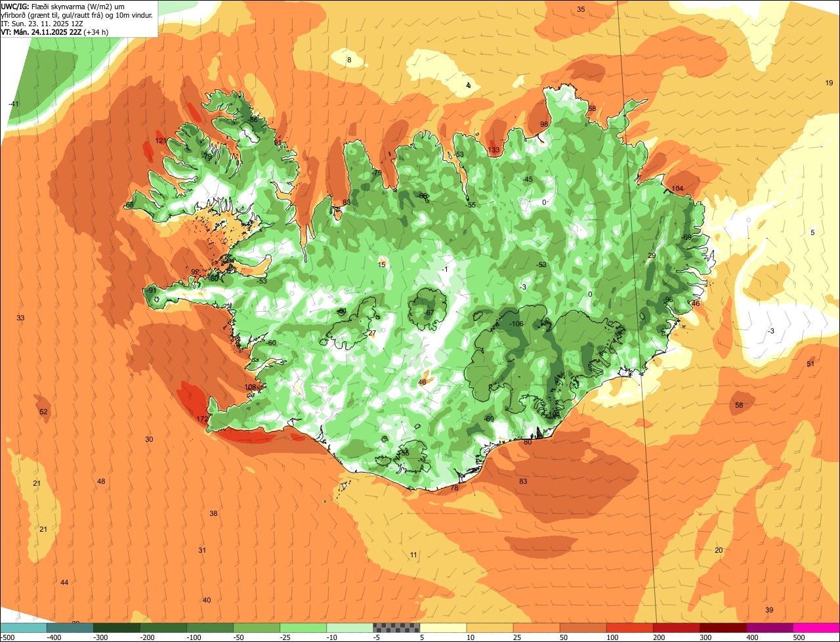Select the 50 to 100 legend swatch

click(x=583, y=628)
